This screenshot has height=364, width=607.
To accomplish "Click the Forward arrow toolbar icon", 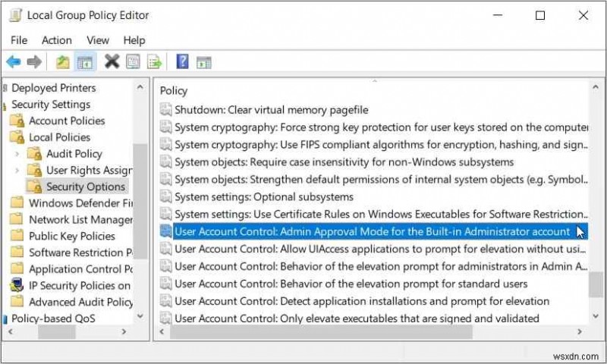I will (x=33, y=61).
